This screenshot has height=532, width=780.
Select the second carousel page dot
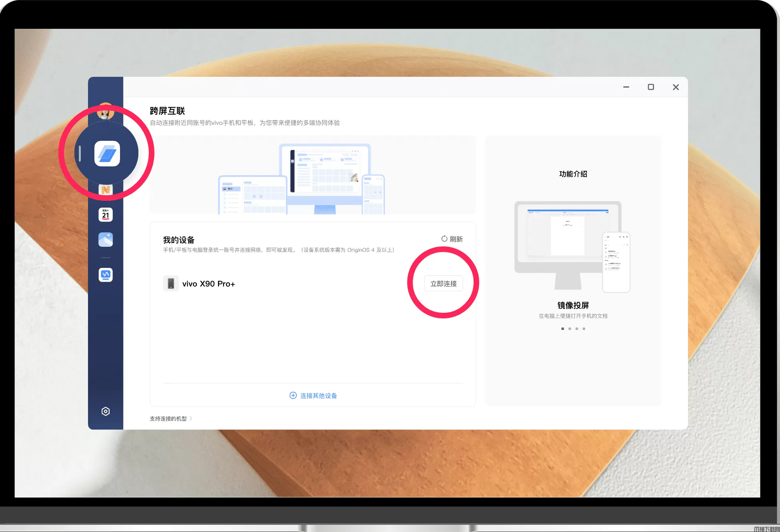click(x=570, y=329)
